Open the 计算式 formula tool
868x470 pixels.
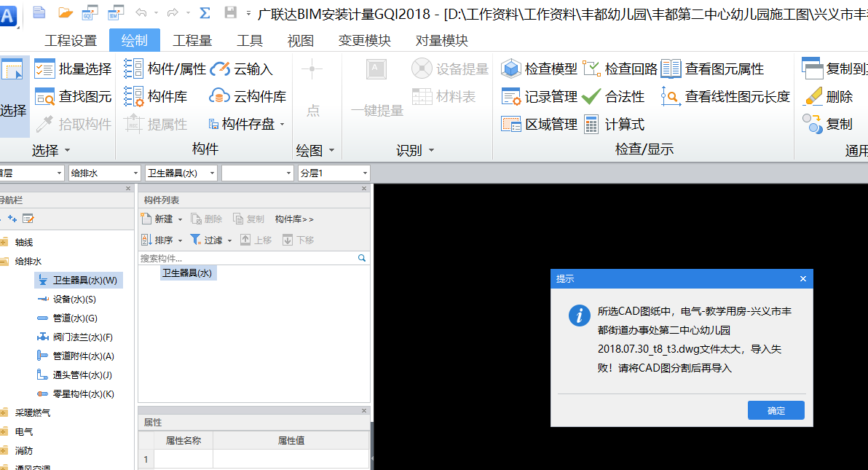point(615,124)
